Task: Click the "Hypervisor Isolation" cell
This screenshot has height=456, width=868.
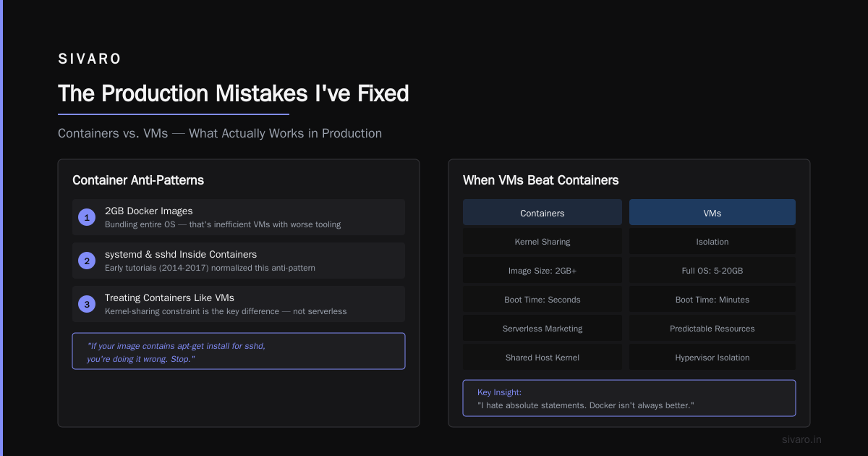Action: pos(712,357)
